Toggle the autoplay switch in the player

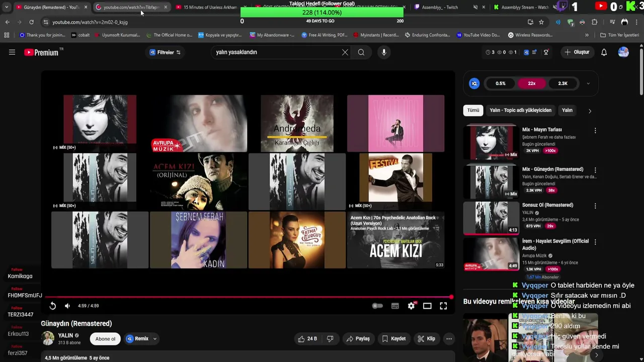(x=377, y=306)
